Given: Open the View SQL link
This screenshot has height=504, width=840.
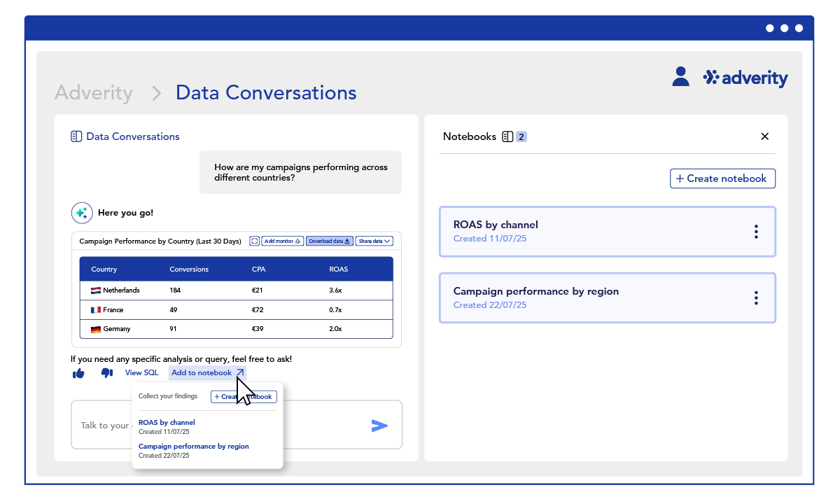Looking at the screenshot, I should click(142, 373).
